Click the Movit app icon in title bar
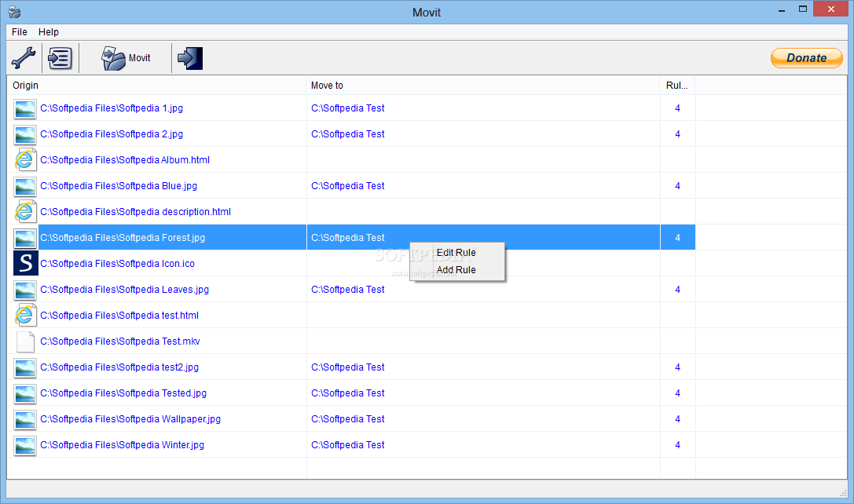Screen dimensions: 854x504 point(15,12)
